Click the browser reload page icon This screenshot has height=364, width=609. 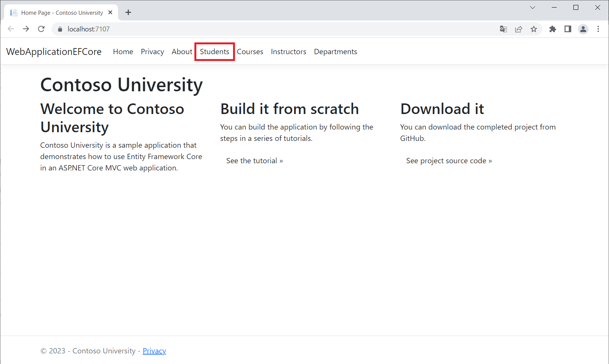point(41,29)
